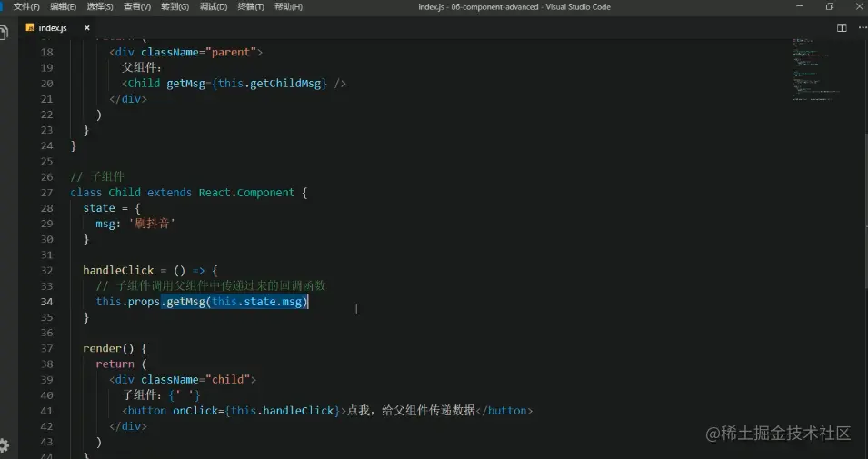This screenshot has width=868, height=459.
Task: Click the 'return' keyword on line 38
Action: tap(115, 364)
